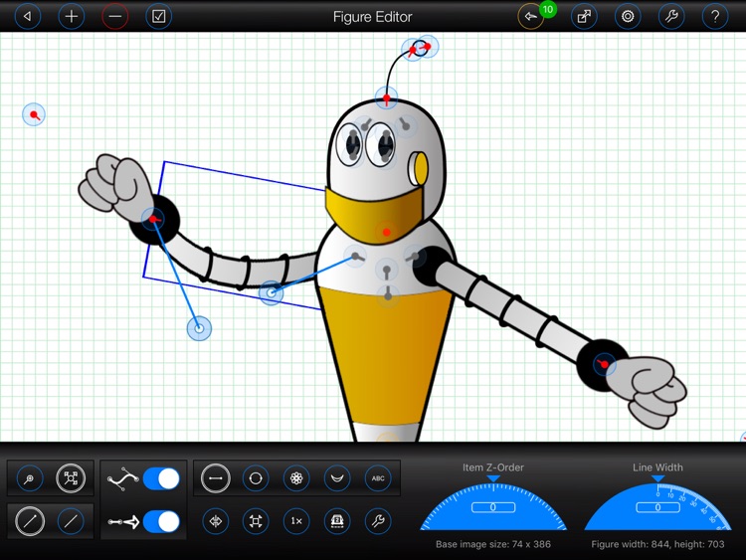The width and height of the screenshot is (746, 560).
Task: Select the lower blue curve handle
Action: (x=199, y=328)
